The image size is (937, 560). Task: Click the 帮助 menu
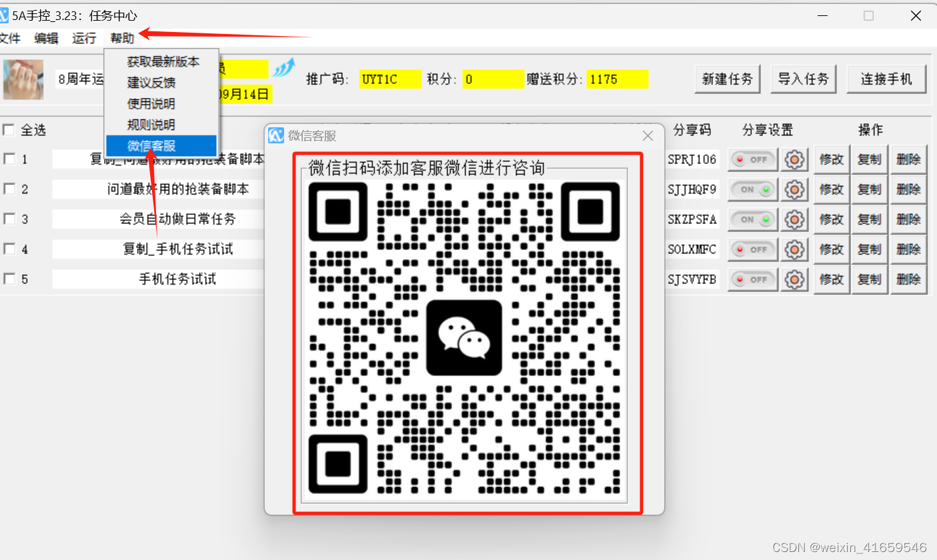click(x=122, y=39)
